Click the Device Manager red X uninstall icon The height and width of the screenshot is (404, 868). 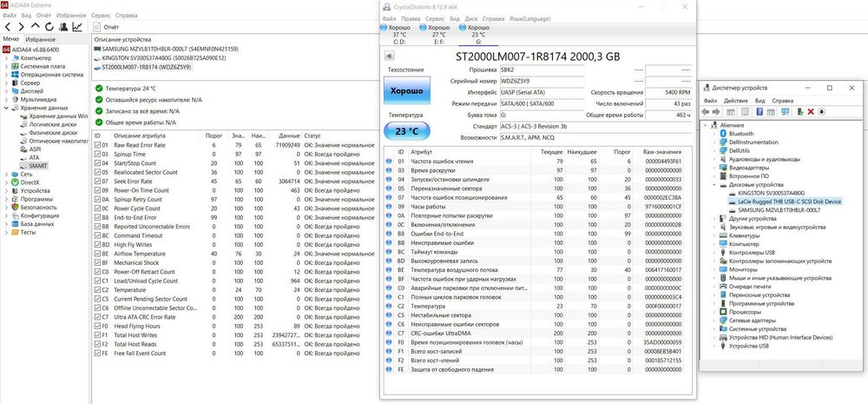tap(811, 112)
